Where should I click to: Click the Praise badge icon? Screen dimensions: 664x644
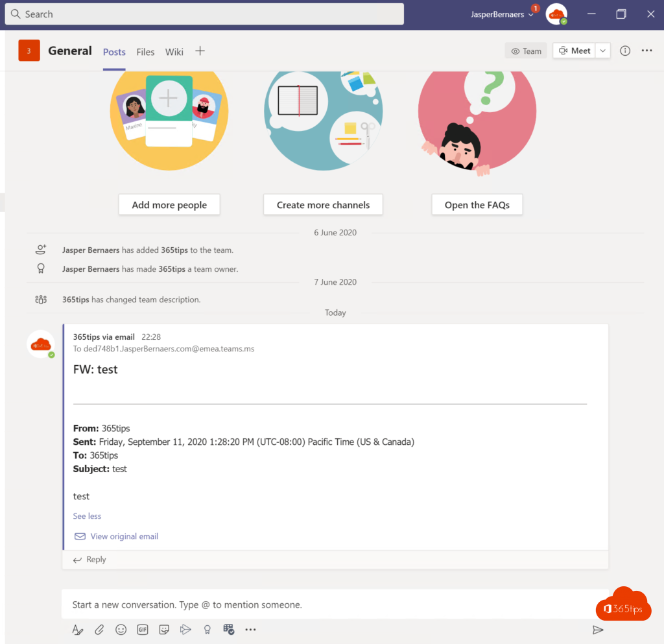[x=207, y=629]
